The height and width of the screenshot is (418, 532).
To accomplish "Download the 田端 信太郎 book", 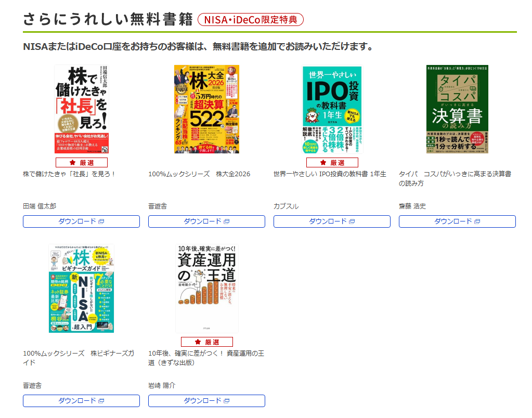I will 82,221.
